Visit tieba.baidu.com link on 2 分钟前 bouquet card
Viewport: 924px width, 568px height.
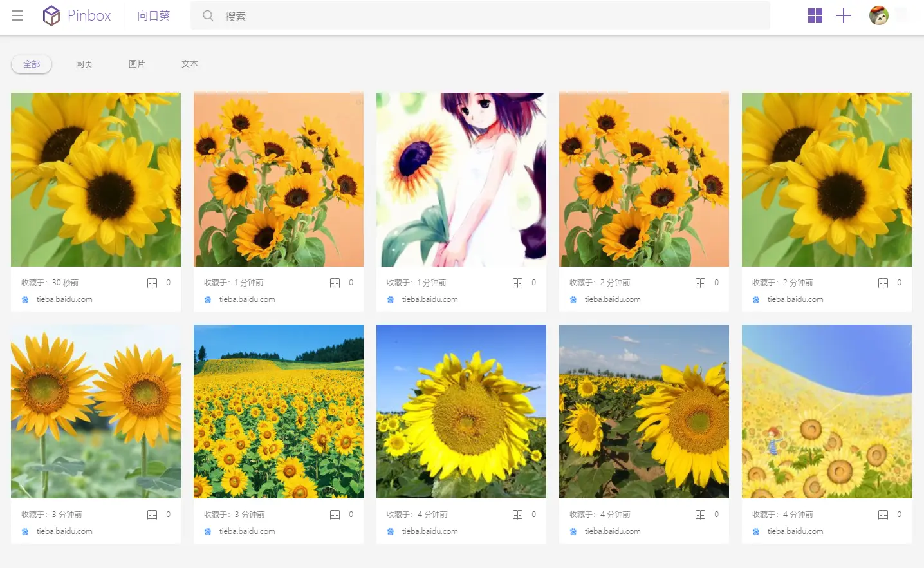coord(613,299)
